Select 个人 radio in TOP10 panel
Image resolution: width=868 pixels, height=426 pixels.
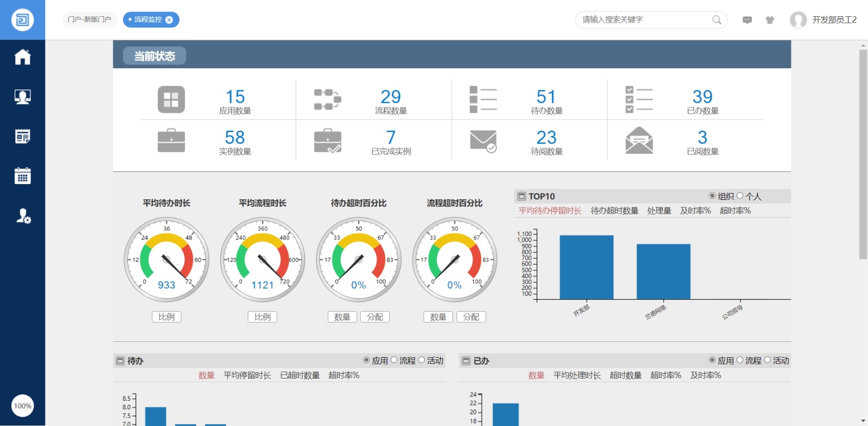tap(740, 196)
